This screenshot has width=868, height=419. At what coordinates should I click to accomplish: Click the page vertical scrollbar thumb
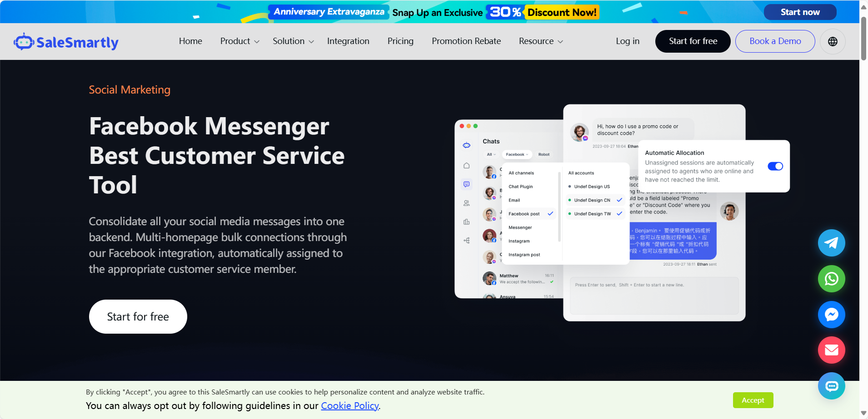(x=863, y=39)
